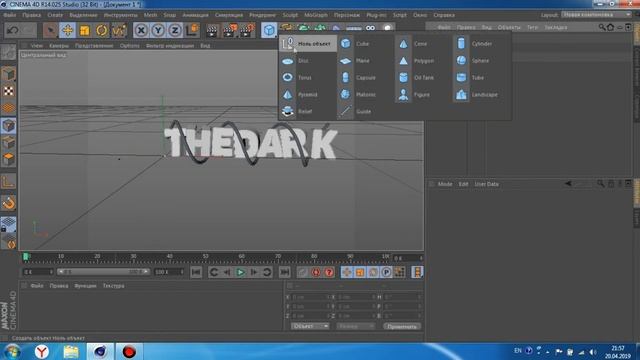Click the timeline playhead marker at frame 0
Screen dimensions: 640x360
pos(26,257)
